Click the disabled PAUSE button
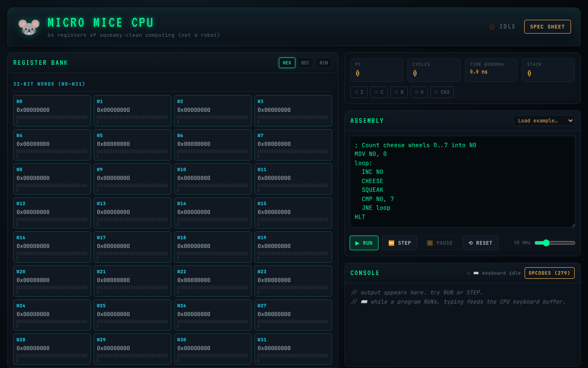This screenshot has width=588, height=368. pos(440,243)
